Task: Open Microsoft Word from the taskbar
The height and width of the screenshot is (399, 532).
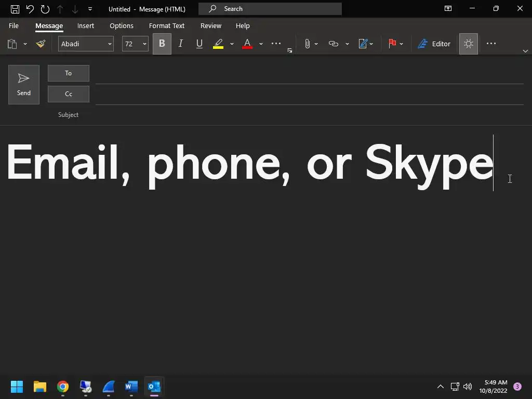Action: [131, 387]
